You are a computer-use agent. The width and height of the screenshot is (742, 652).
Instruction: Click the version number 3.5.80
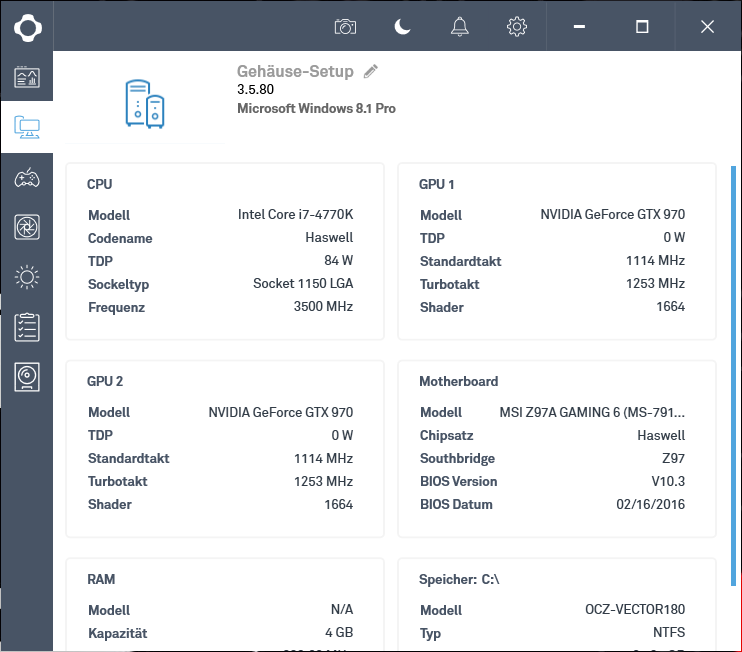point(256,89)
